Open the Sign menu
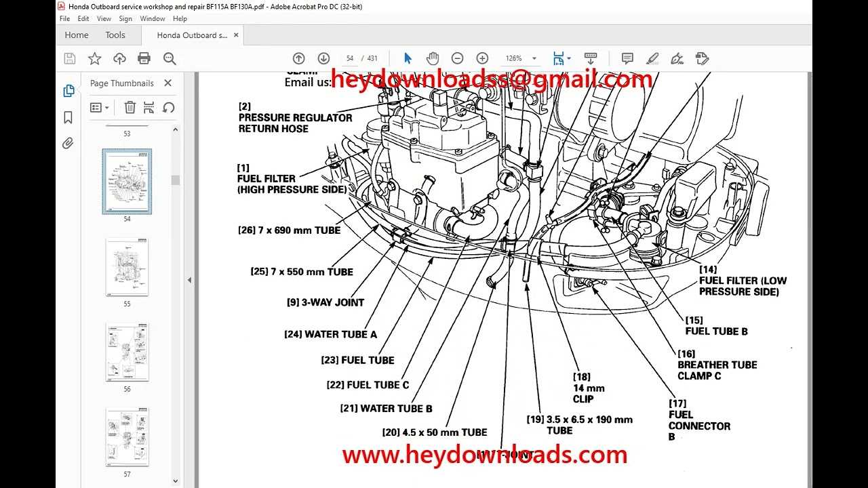Screen dimensions: 868x488 [125, 19]
